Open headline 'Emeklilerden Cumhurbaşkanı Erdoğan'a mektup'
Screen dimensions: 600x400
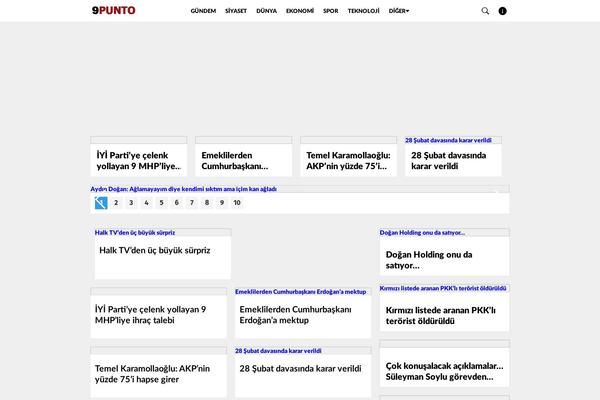click(295, 315)
